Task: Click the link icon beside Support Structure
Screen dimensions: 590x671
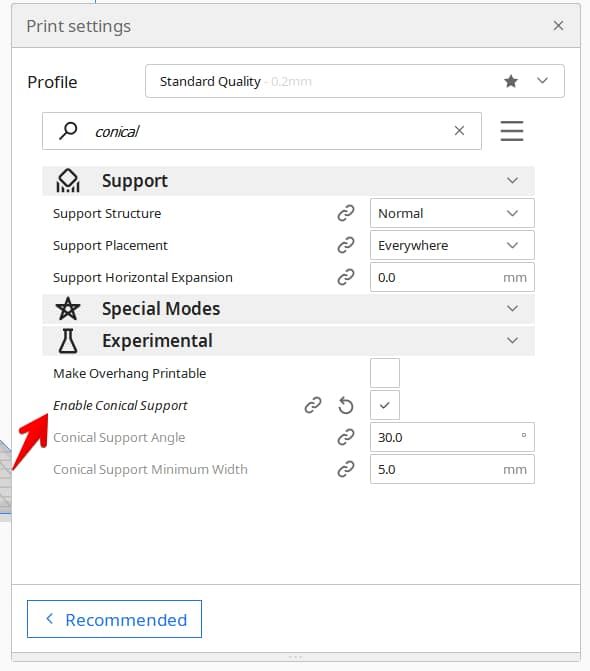Action: click(346, 213)
